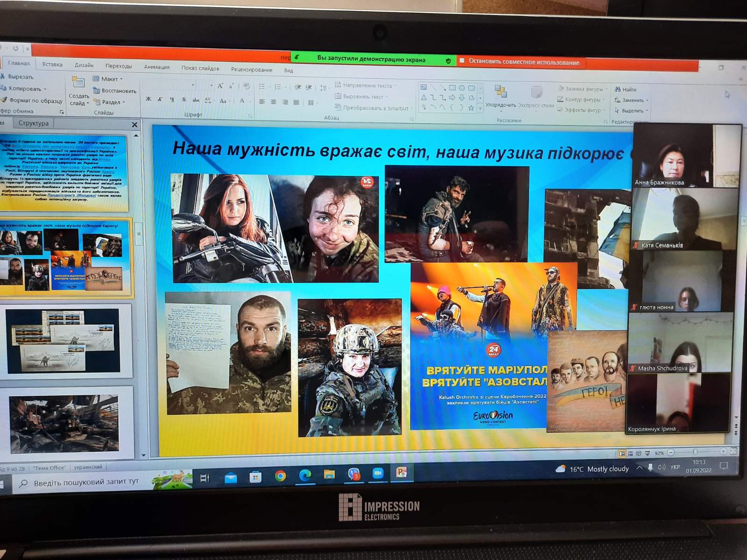
Task: Click the center text alignment icon
Action: (x=274, y=102)
